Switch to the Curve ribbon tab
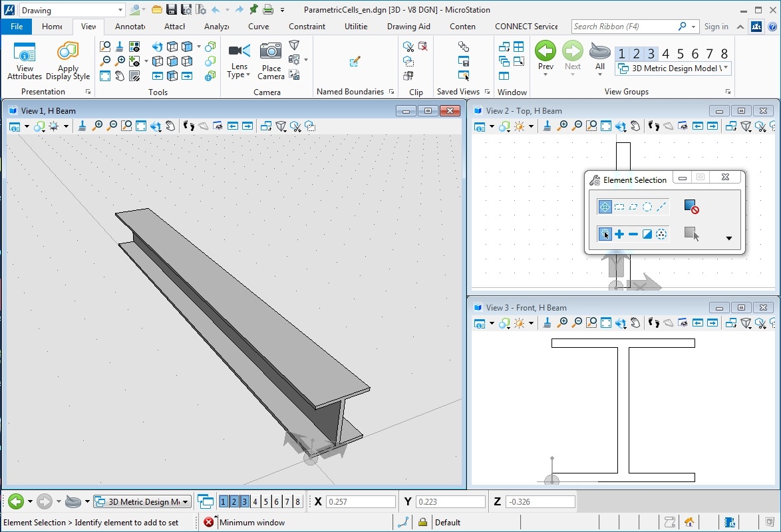This screenshot has height=532, width=781. 259,27
